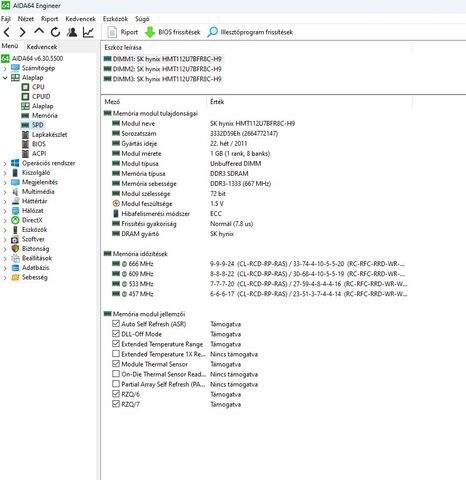The image size is (466, 480).
Task: Go back with the left arrow toolbar icon
Action: coord(7,32)
